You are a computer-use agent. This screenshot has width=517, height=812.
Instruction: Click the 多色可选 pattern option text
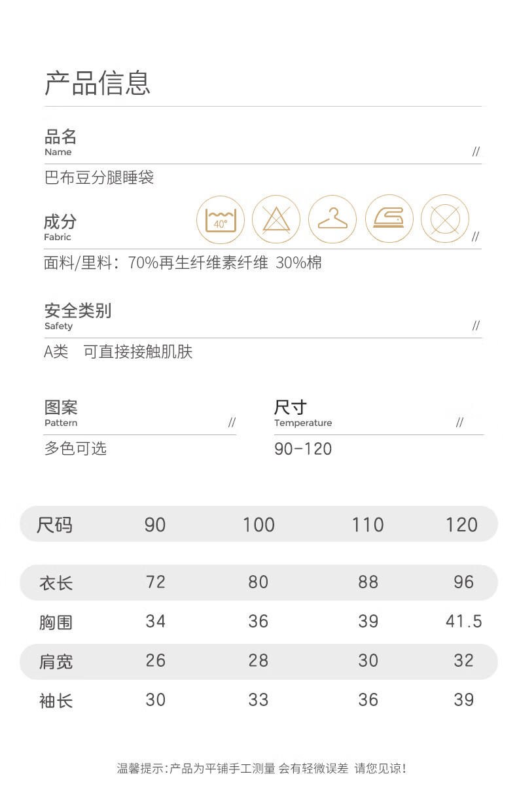[75, 448]
